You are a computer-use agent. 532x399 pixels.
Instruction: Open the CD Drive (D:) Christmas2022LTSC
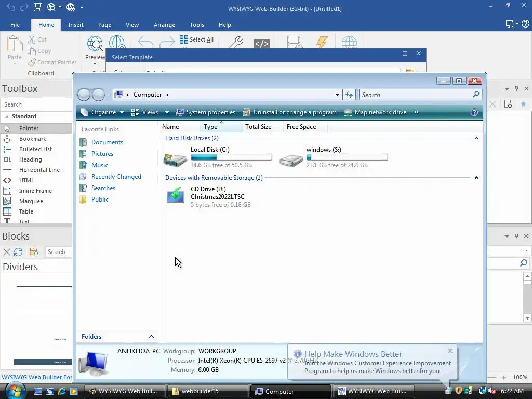coord(208,197)
